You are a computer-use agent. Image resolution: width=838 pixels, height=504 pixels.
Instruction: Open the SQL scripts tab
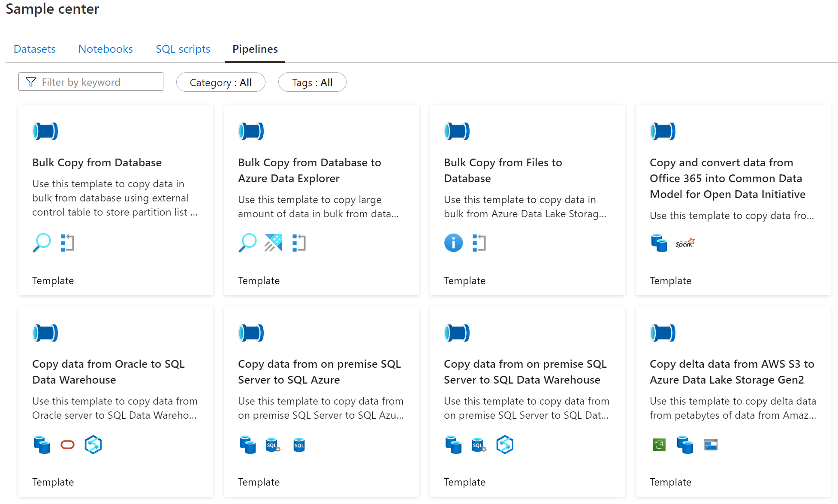click(183, 49)
